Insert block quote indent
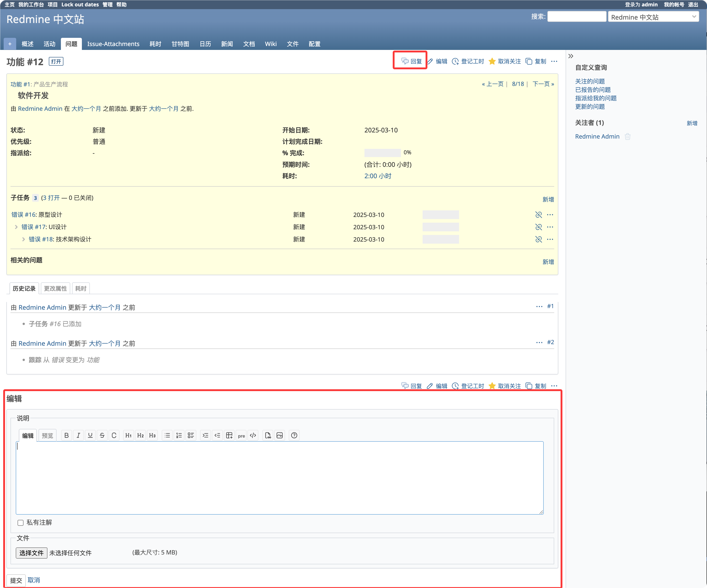This screenshot has height=588, width=707. (x=205, y=435)
